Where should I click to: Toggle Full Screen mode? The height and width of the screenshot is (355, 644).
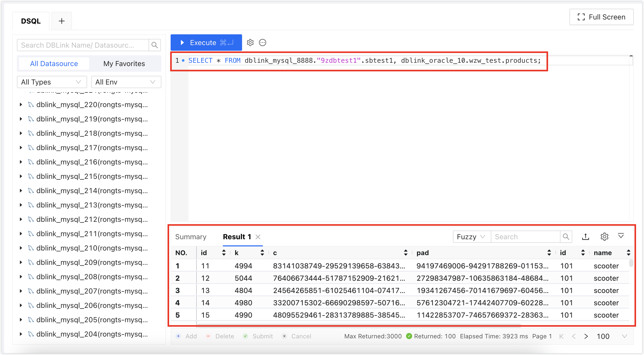point(601,17)
